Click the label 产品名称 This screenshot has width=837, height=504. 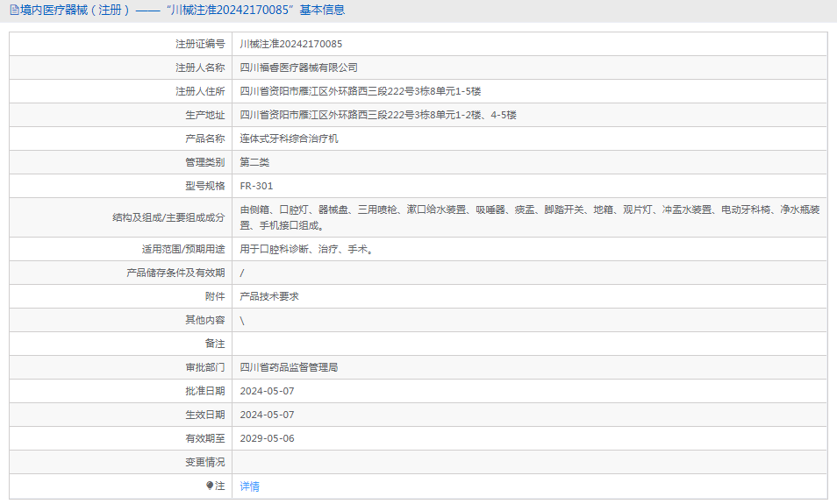[x=205, y=138]
